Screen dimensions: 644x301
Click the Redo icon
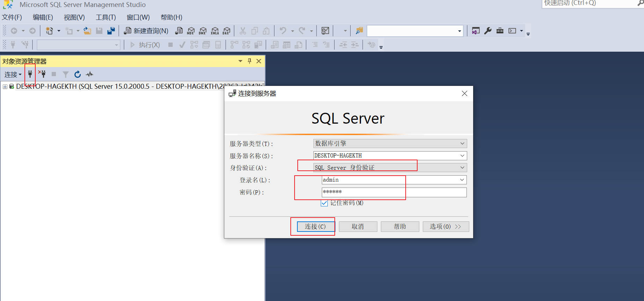[x=302, y=31]
